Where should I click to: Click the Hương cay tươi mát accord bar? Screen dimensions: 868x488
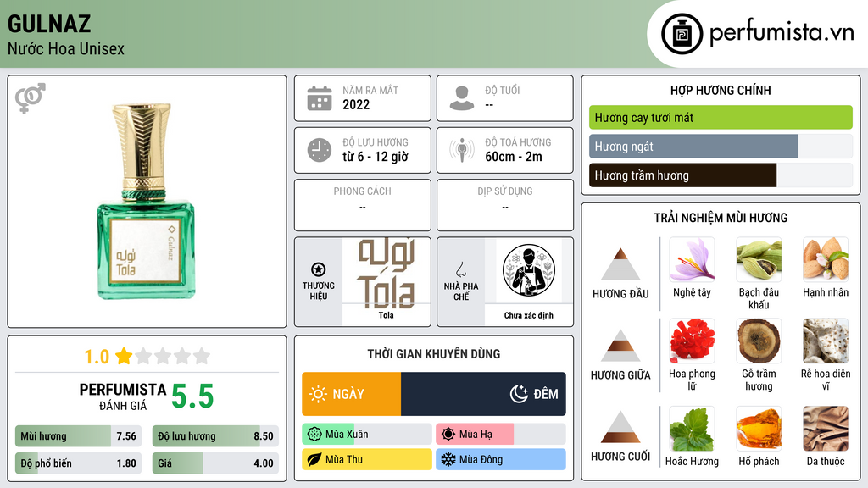tap(721, 117)
